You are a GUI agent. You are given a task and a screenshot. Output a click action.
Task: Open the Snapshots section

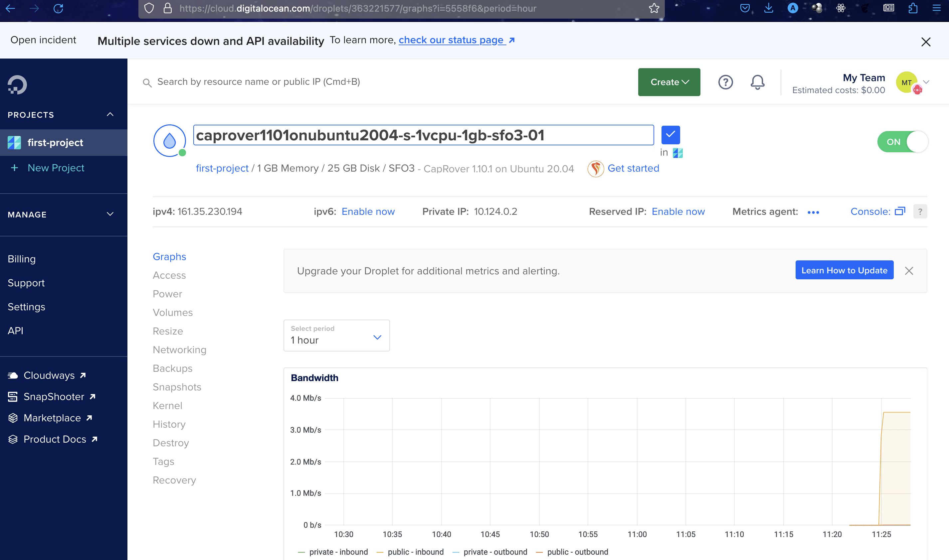(177, 387)
